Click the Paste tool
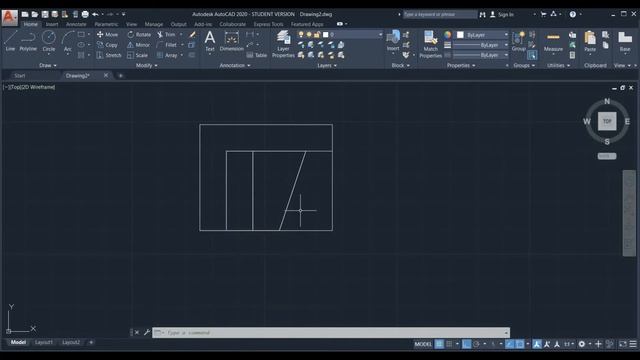Image resolution: width=640 pixels, height=360 pixels. click(x=590, y=42)
